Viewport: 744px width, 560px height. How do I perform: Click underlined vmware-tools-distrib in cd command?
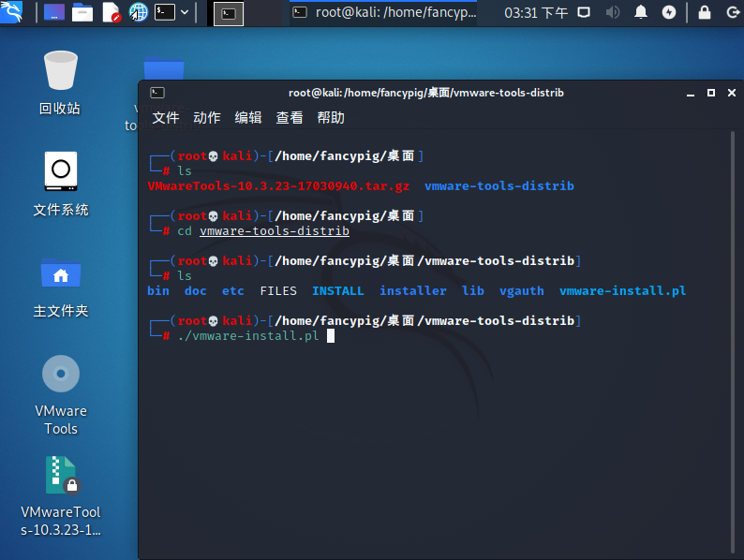(x=275, y=231)
